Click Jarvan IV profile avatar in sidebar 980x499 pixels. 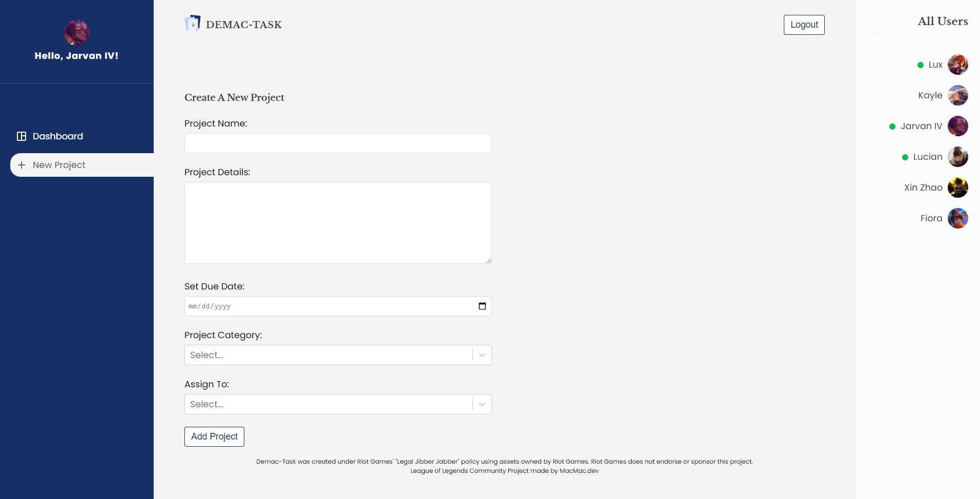coord(77,33)
